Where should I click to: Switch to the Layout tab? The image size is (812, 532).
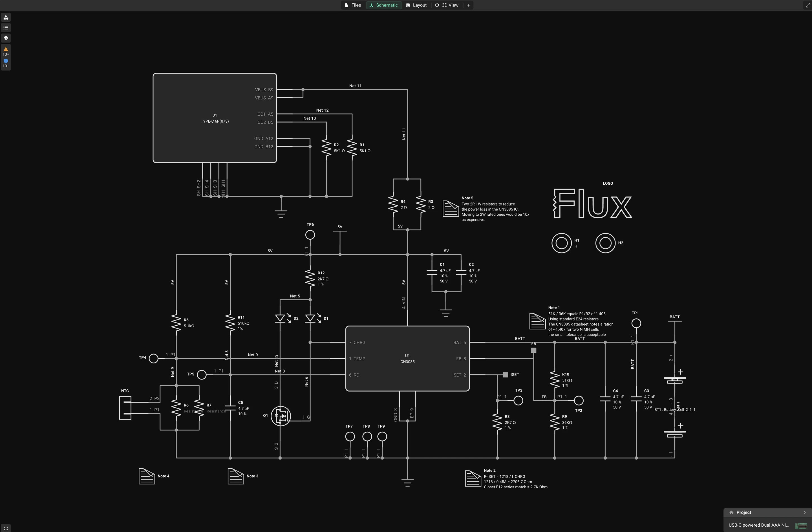click(416, 5)
